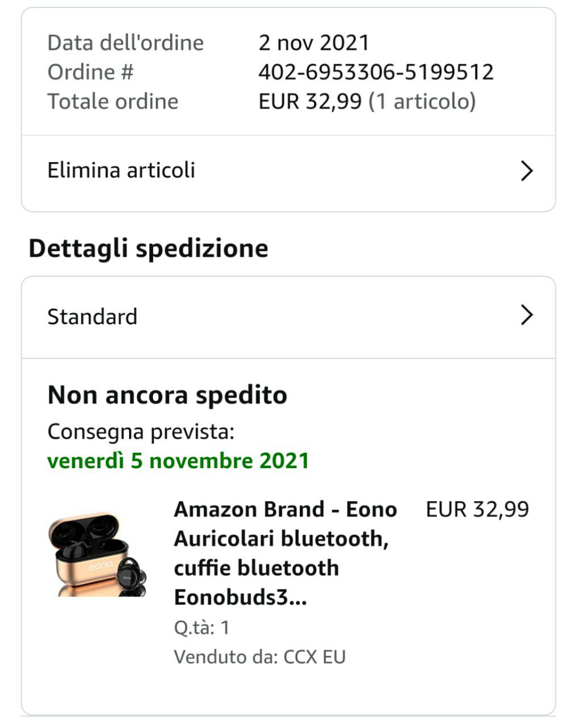This screenshot has height=728, width=574.
Task: Tap the Data dell'ordine label
Action: coord(125,43)
